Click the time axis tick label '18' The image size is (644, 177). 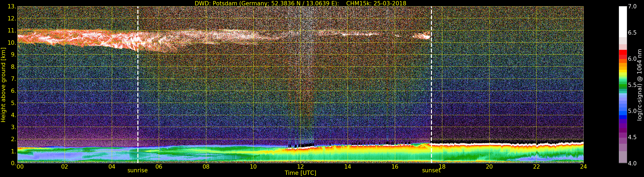[442, 167]
